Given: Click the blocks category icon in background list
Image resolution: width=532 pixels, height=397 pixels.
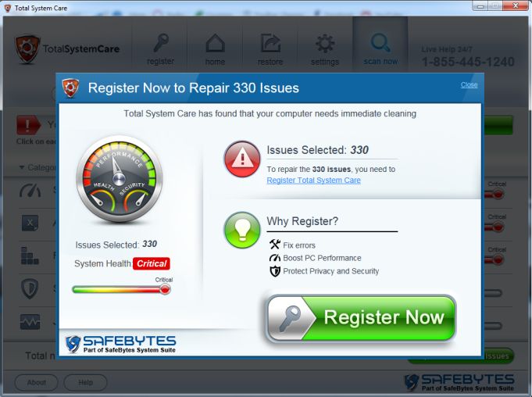Looking at the screenshot, I should (x=30, y=256).
